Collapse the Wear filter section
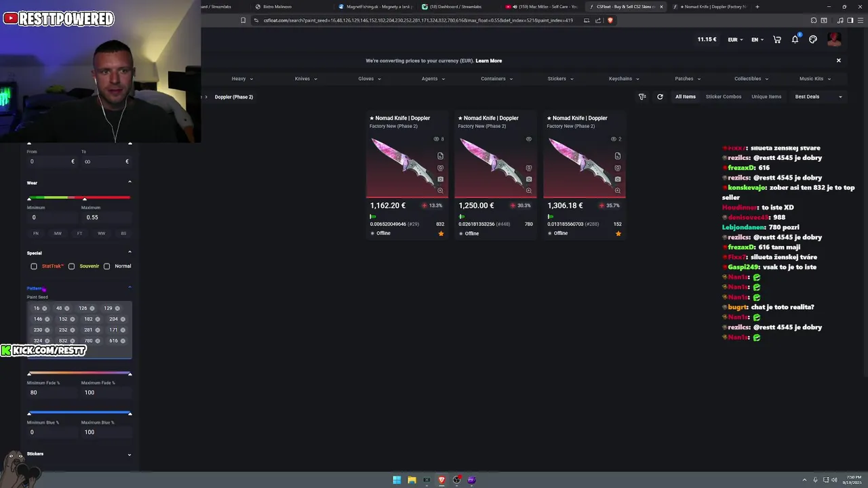 [x=130, y=182]
